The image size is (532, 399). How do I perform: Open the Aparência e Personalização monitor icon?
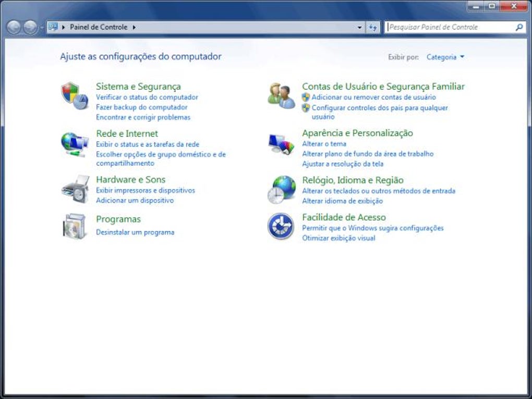281,144
